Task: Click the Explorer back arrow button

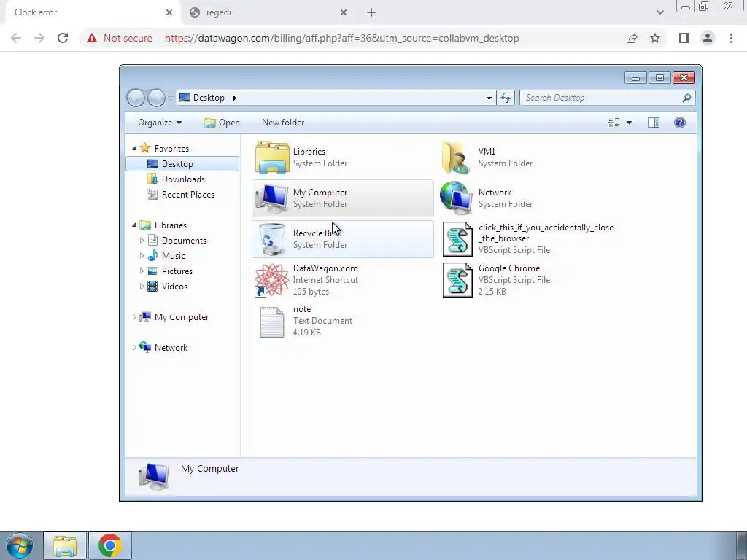Action: 136,98
